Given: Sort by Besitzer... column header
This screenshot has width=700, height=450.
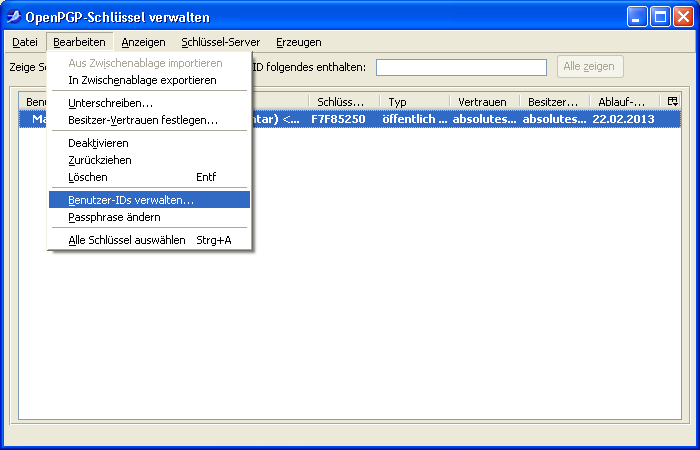Looking at the screenshot, I should [x=555, y=102].
